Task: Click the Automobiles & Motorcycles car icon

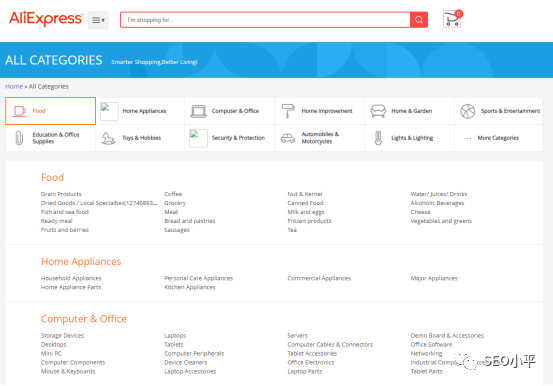Action: point(288,138)
